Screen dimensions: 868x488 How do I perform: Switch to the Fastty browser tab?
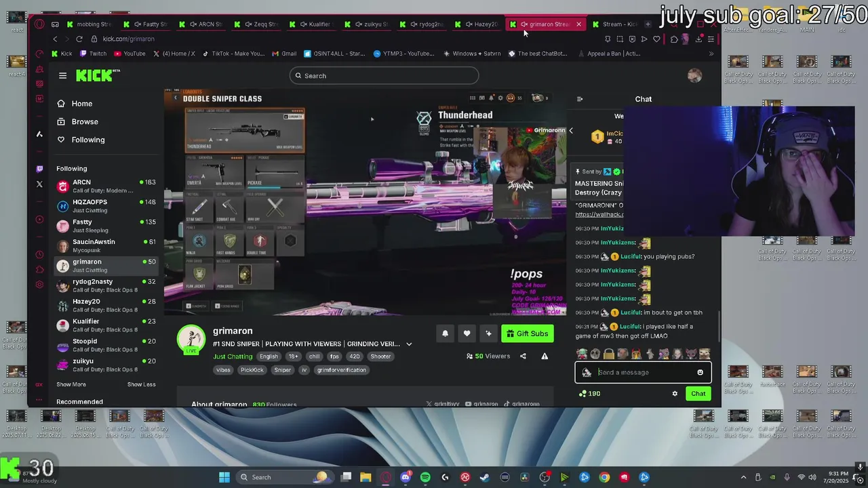click(x=146, y=24)
